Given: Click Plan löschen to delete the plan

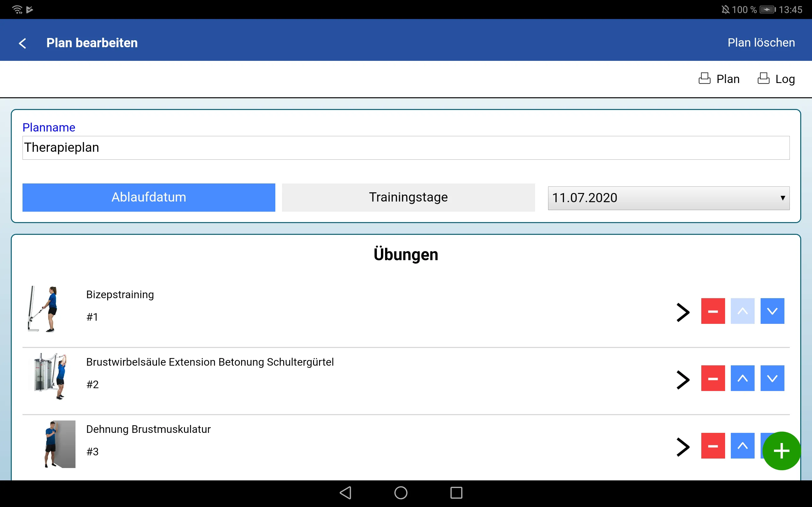Looking at the screenshot, I should (761, 42).
